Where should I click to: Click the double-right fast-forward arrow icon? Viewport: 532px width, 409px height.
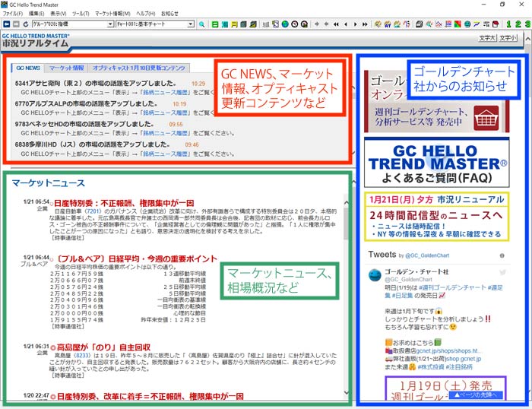tap(365, 24)
